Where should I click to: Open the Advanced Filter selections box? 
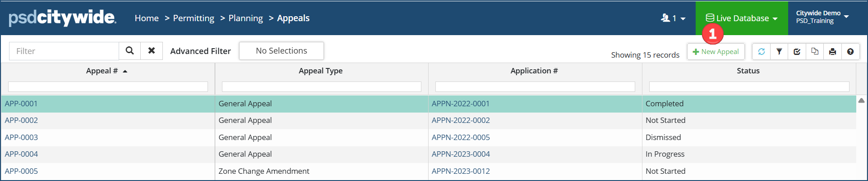pyautogui.click(x=281, y=51)
